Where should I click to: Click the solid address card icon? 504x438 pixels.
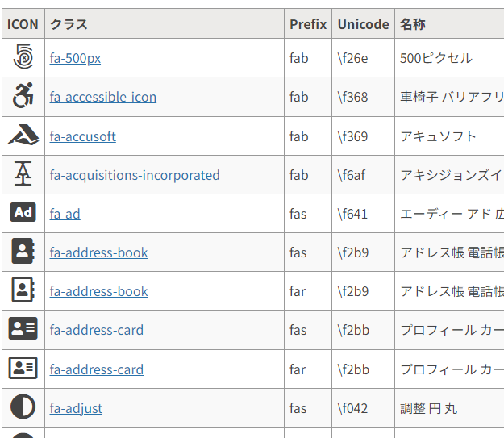point(23,328)
